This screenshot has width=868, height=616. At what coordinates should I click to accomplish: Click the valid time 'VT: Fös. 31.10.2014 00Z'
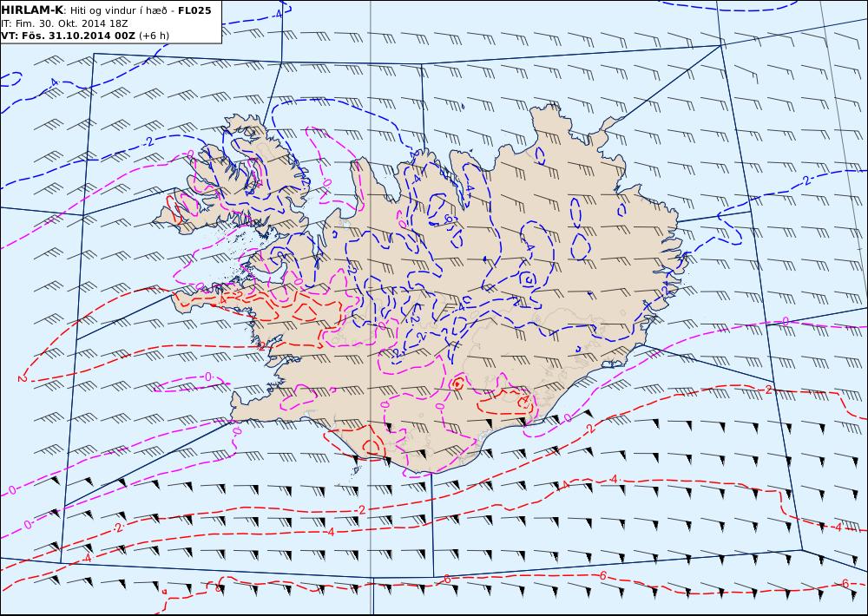(68, 36)
